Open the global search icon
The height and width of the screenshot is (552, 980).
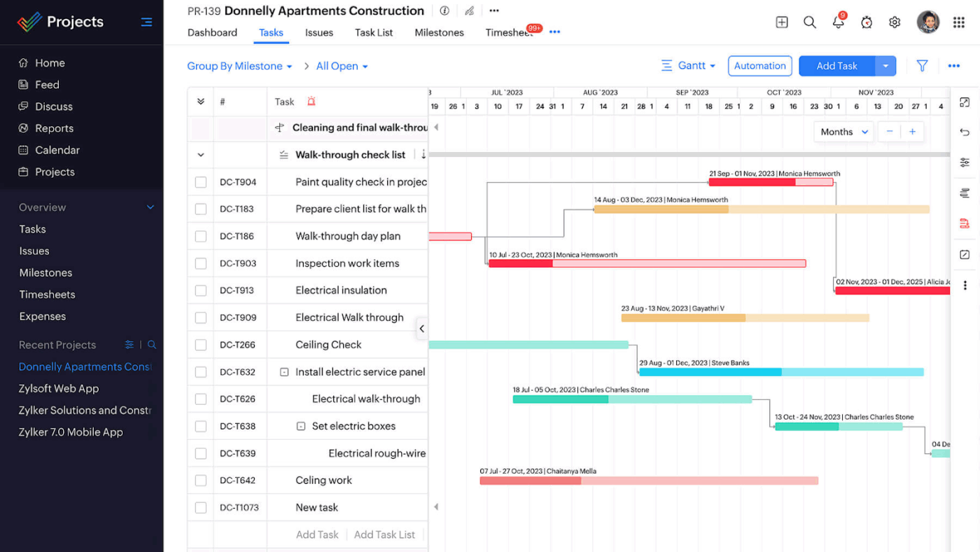pyautogui.click(x=810, y=22)
